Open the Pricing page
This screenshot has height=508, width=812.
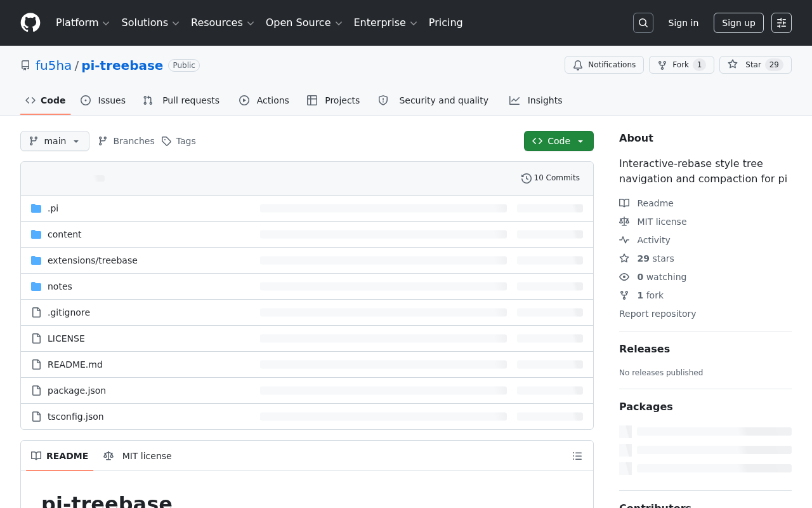coord(445,23)
